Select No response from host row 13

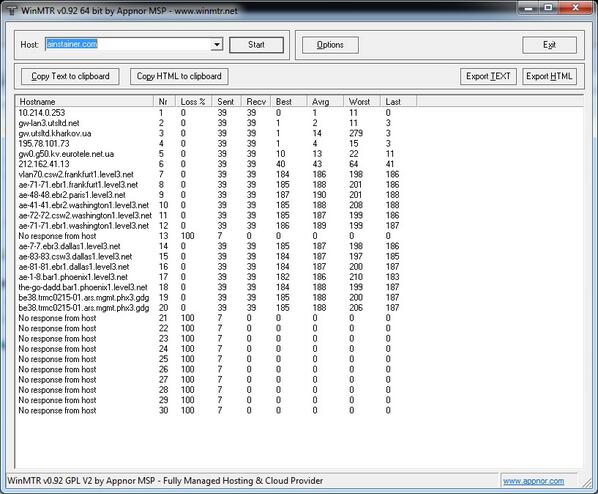pos(216,236)
